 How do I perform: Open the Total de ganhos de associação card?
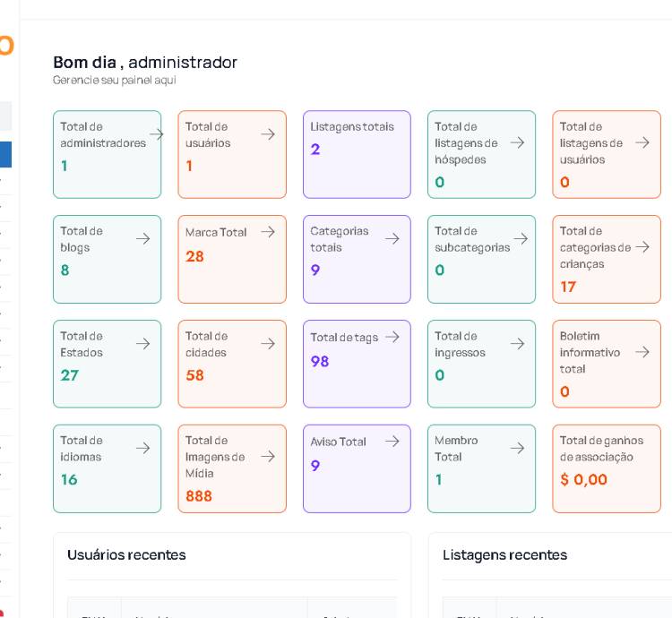pos(606,468)
